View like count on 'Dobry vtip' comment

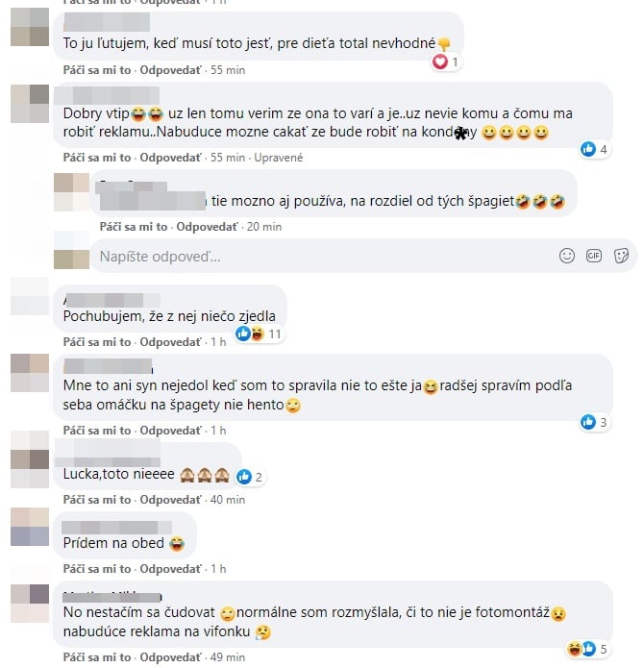click(x=595, y=149)
